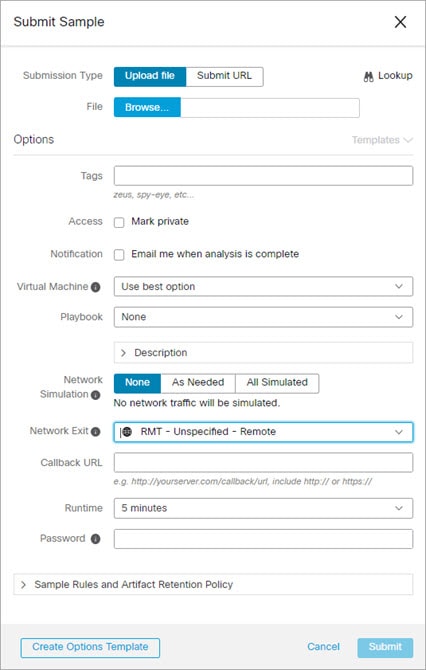
Task: Click the Browse... file button
Action: pos(147,107)
